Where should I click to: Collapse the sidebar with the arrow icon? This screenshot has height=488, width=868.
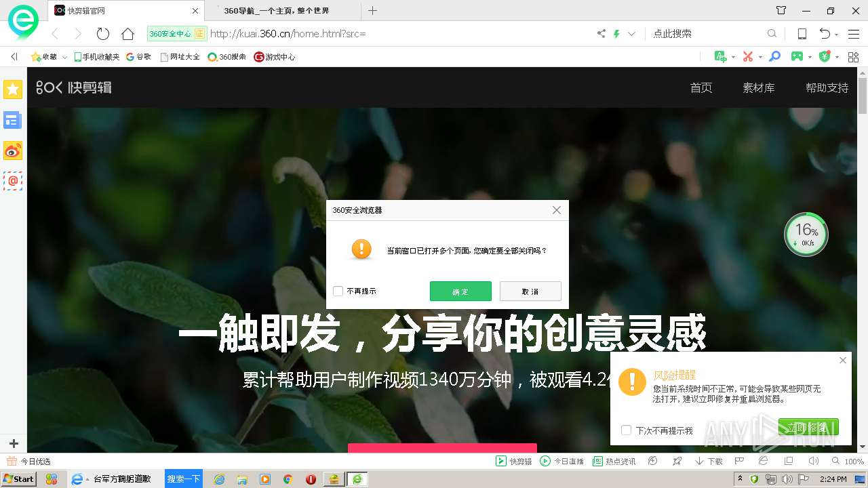pyautogui.click(x=14, y=57)
